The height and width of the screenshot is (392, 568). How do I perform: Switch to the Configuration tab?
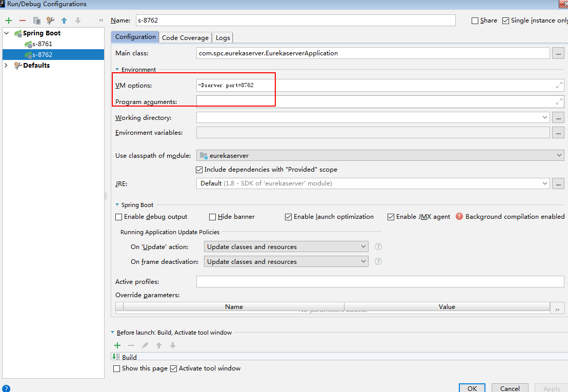pos(135,37)
